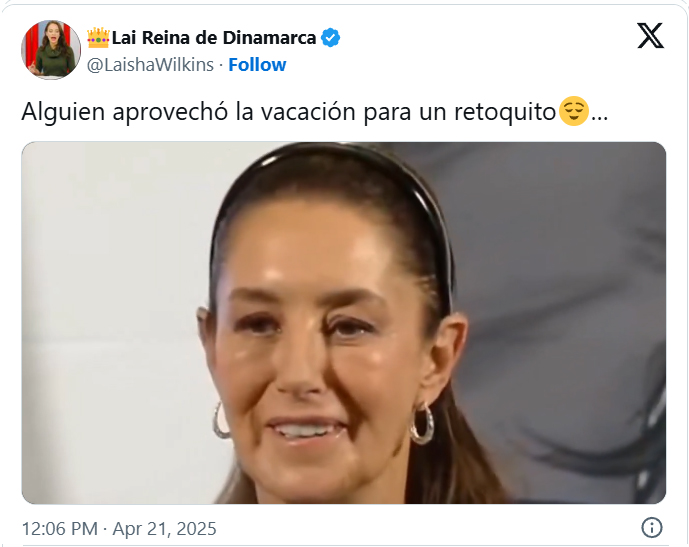
Task: Click the dot separator before Follow
Action: coord(221,65)
